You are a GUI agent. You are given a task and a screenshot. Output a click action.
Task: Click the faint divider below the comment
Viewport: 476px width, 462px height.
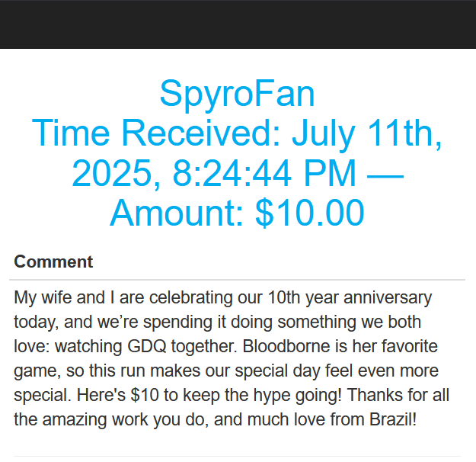[x=237, y=456]
